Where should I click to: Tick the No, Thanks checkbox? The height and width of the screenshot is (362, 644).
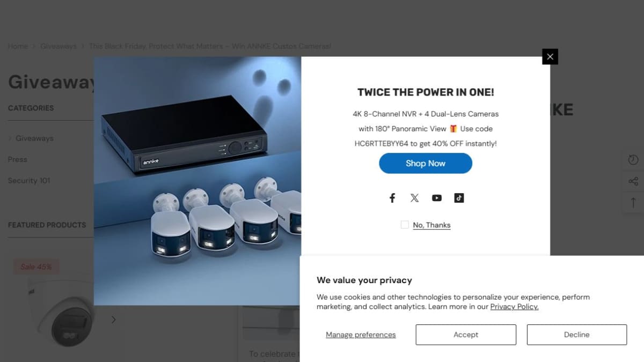[x=405, y=225]
